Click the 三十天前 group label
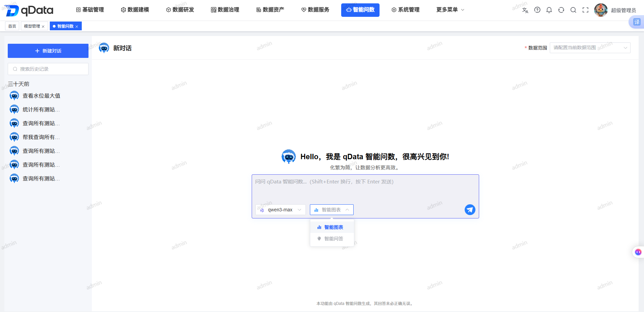This screenshot has width=644, height=312. coord(19,84)
